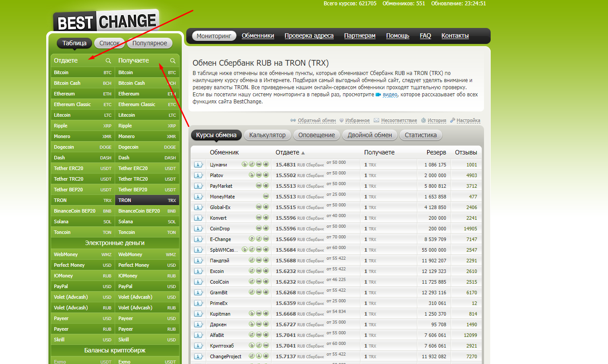Choose WebMoney in the Отдаете column
Image resolution: width=608 pixels, height=364 pixels.
[x=83, y=254]
